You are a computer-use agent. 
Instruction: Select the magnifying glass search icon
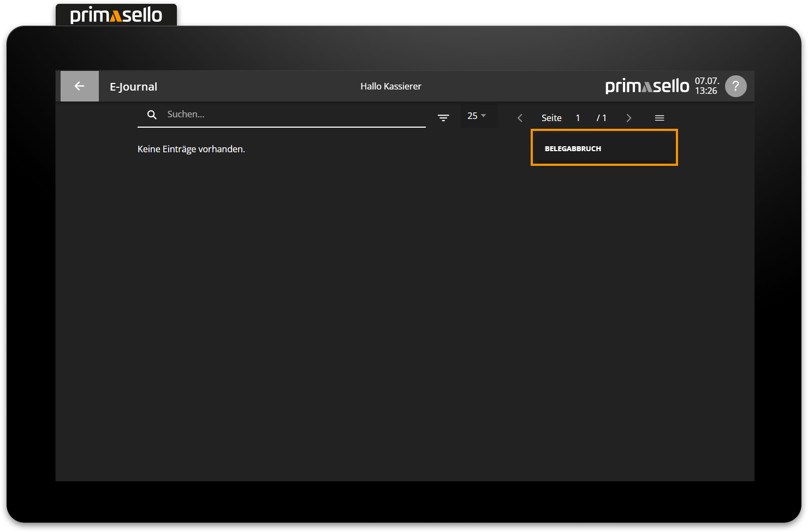coord(152,115)
